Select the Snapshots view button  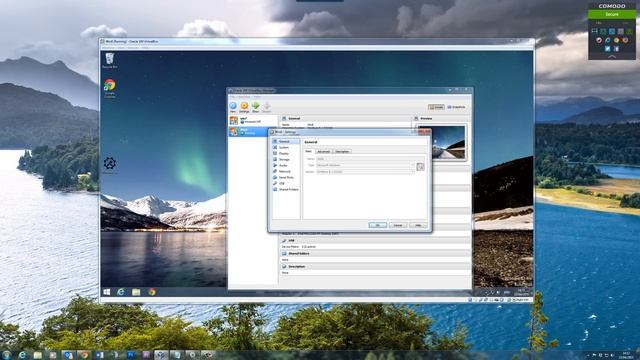(x=456, y=107)
